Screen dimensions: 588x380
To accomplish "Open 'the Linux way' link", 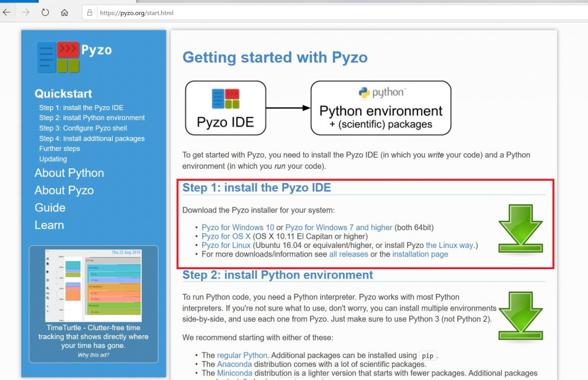I will click(x=450, y=245).
